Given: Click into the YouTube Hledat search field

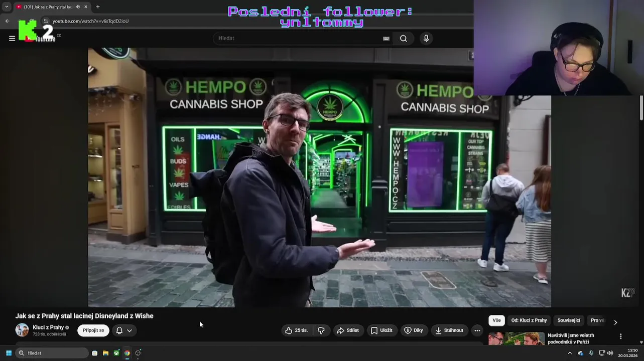Looking at the screenshot, I should (x=299, y=39).
